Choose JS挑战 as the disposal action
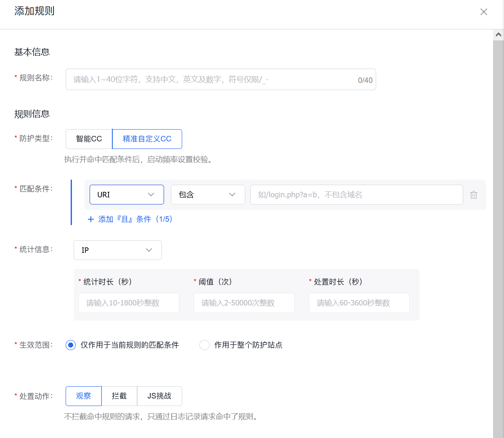 pos(159,396)
